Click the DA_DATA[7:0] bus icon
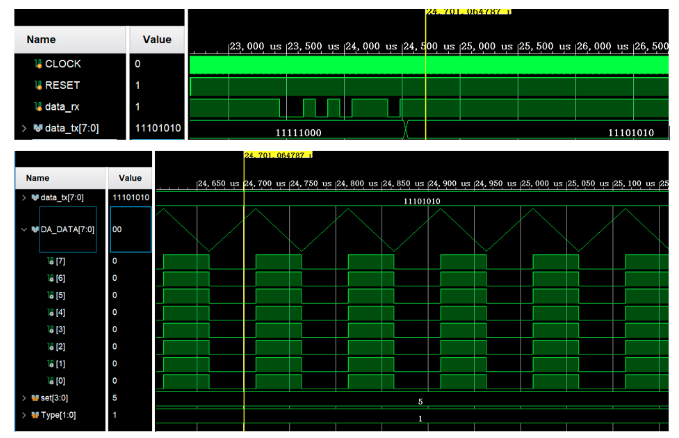The width and height of the screenshot is (679, 438). coord(36,229)
